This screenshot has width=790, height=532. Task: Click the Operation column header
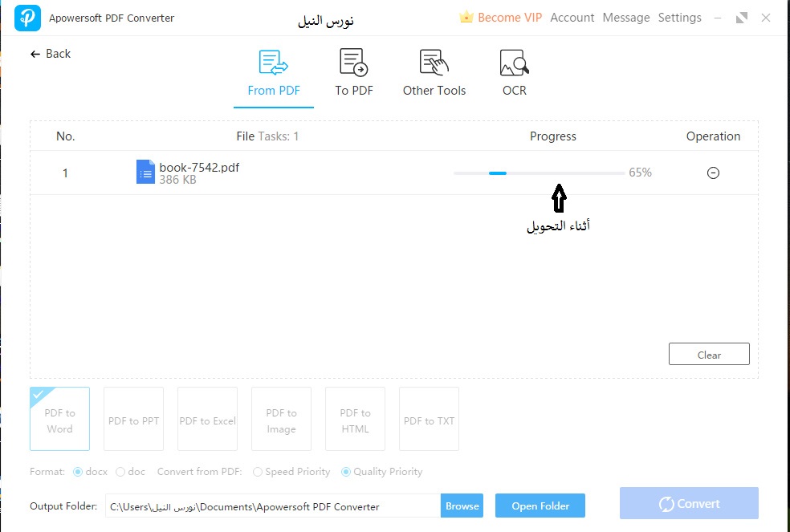713,136
